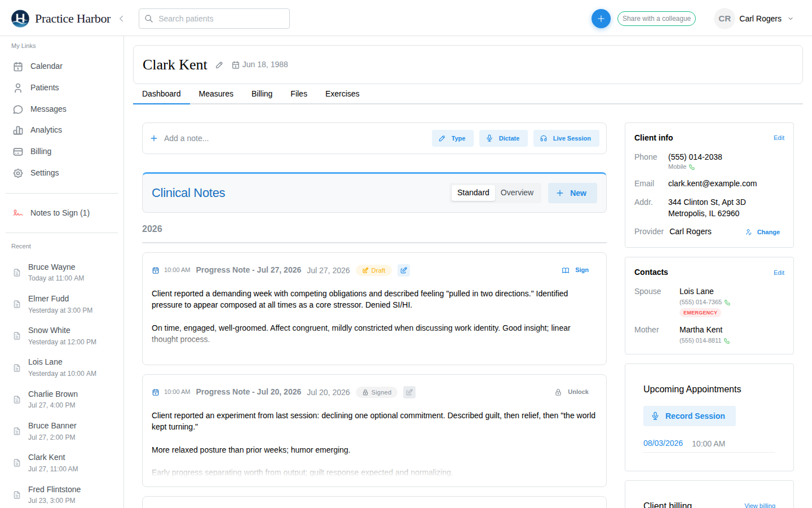
Task: Switch to the Measures tab
Action: coord(216,94)
